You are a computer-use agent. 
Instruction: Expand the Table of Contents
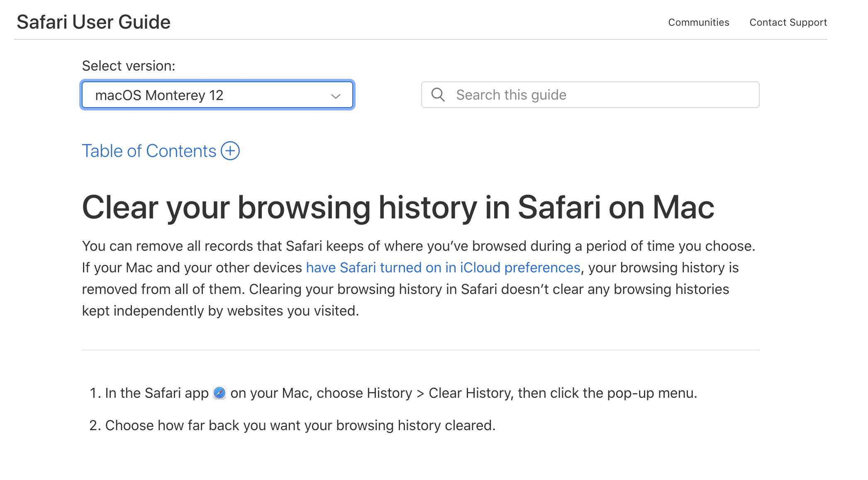(x=149, y=151)
